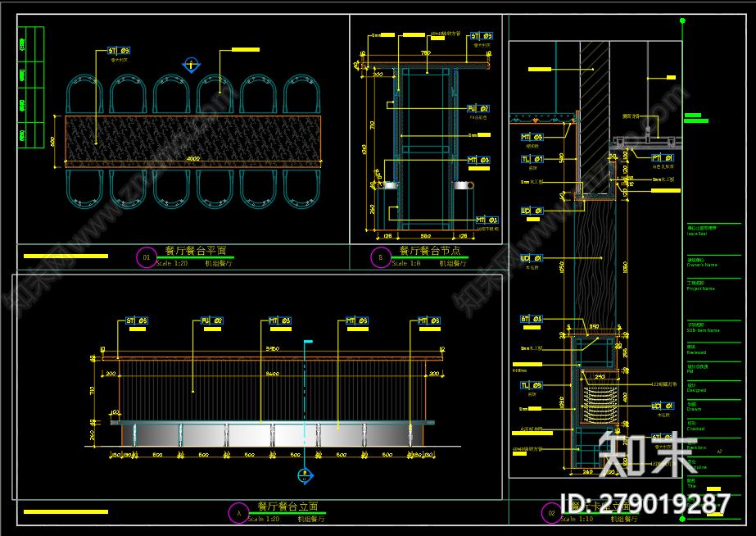The width and height of the screenshot is (756, 536).
Task: Select the blue section marker below the elevation
Action: (304, 475)
